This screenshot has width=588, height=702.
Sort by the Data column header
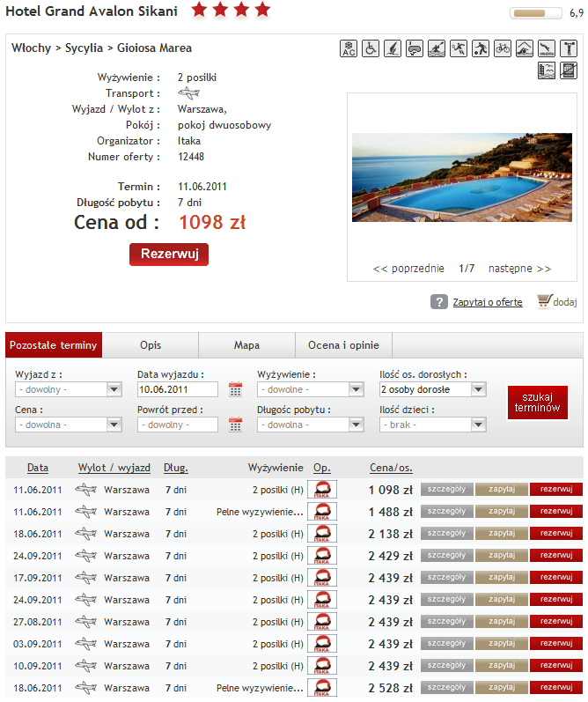[38, 468]
